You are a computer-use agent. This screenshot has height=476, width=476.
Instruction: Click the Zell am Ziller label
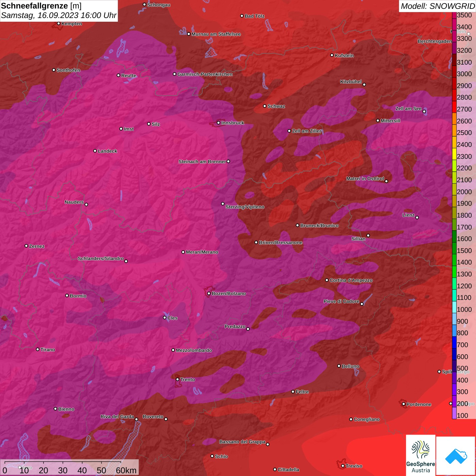[x=306, y=131]
